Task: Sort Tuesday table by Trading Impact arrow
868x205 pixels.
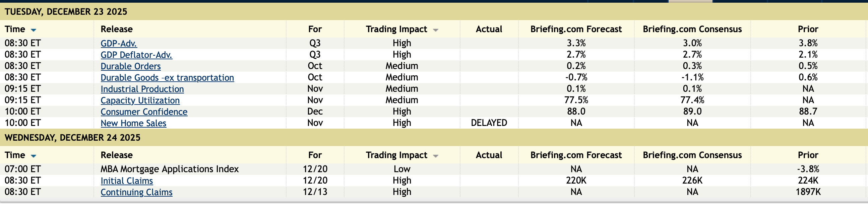Action: tap(435, 30)
